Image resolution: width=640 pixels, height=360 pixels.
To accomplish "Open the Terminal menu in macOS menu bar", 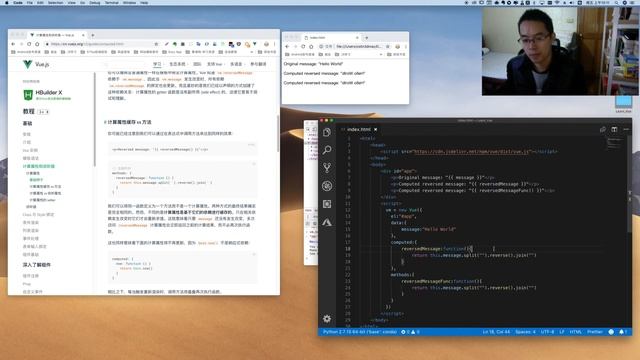I will [111, 2].
